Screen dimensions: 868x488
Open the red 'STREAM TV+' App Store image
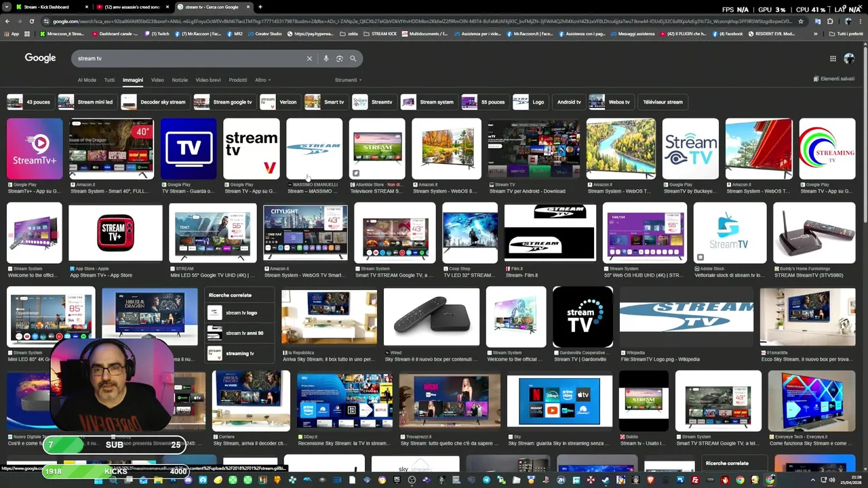click(x=115, y=233)
